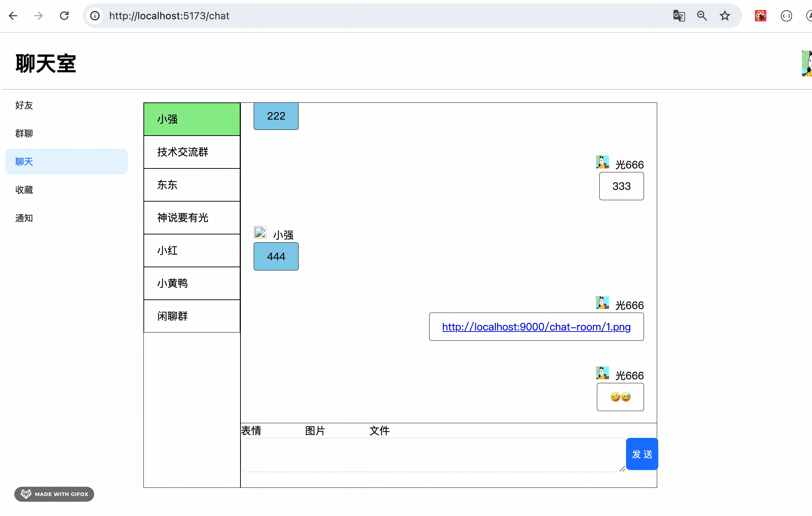The image size is (812, 516).
Task: Click the browser back arrow
Action: [13, 16]
